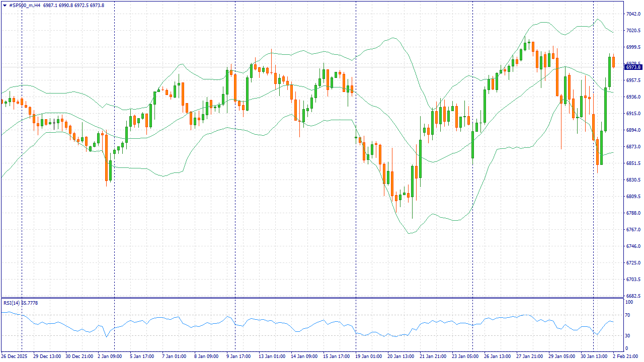Click the 8 Jan 09:00 time label
Screen dimensions: 644x362
tap(206, 356)
